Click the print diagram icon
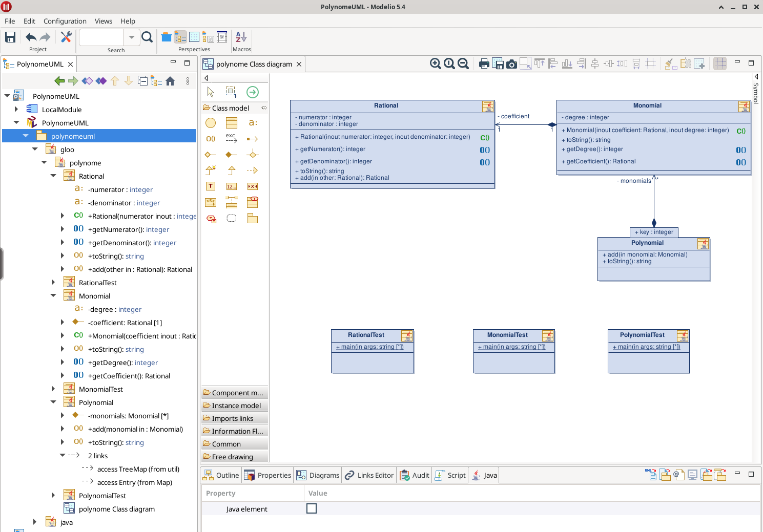The width and height of the screenshot is (763, 532). (x=484, y=63)
